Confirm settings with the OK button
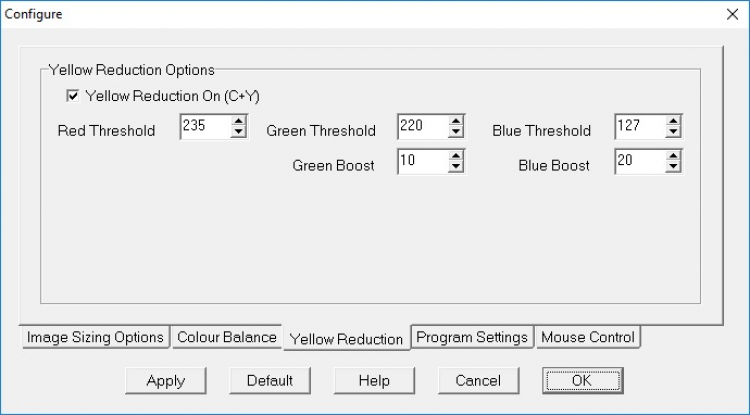This screenshot has height=415, width=750. coord(582,380)
